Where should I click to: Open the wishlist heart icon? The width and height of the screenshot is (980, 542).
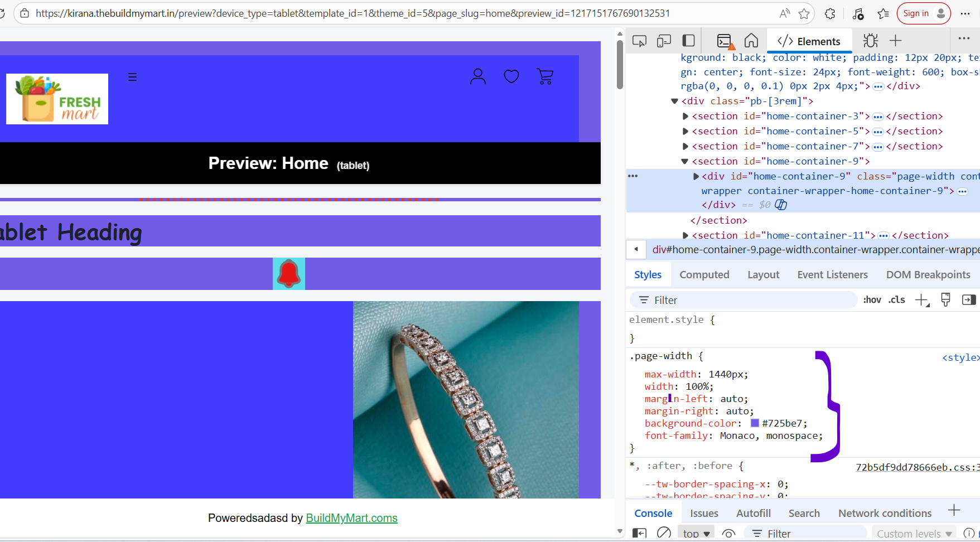tap(511, 76)
